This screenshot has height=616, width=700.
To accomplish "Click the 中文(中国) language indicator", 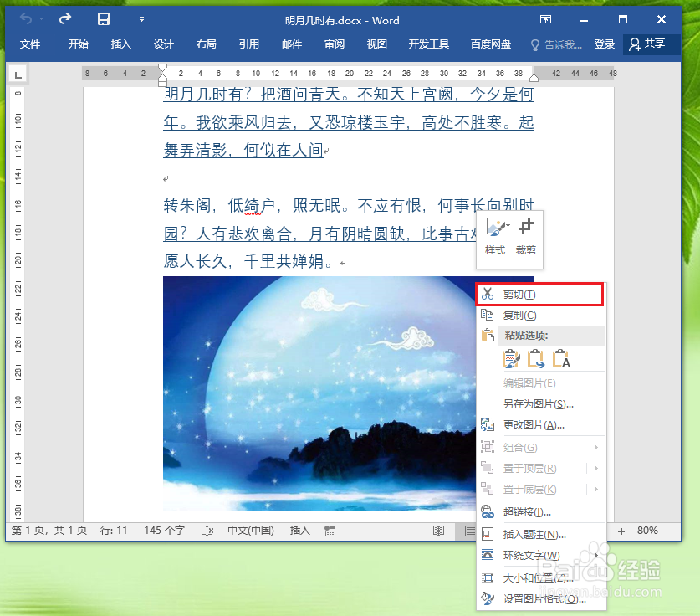I will pyautogui.click(x=250, y=531).
